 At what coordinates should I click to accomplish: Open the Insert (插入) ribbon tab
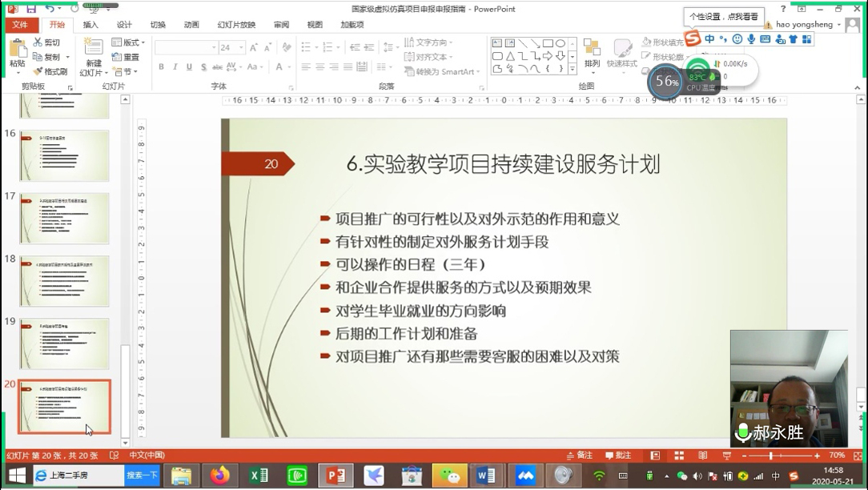point(90,25)
